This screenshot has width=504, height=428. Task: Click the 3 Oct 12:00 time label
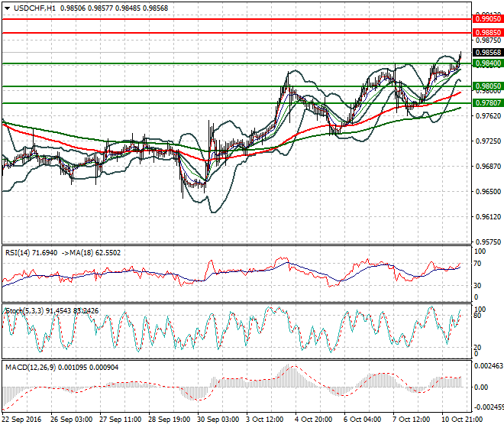coord(265,420)
